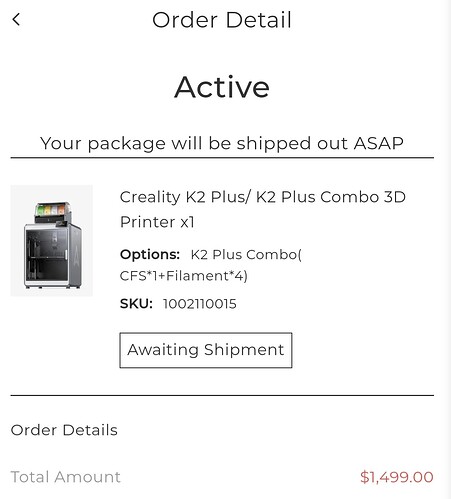The image size is (451, 499).
Task: Click the Total Amount label
Action: pos(66,477)
